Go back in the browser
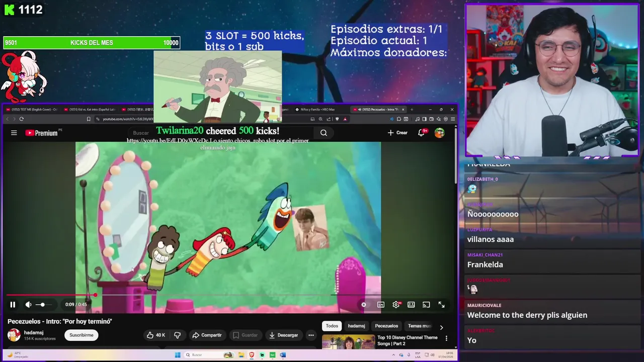The width and height of the screenshot is (644, 362). 7,119
